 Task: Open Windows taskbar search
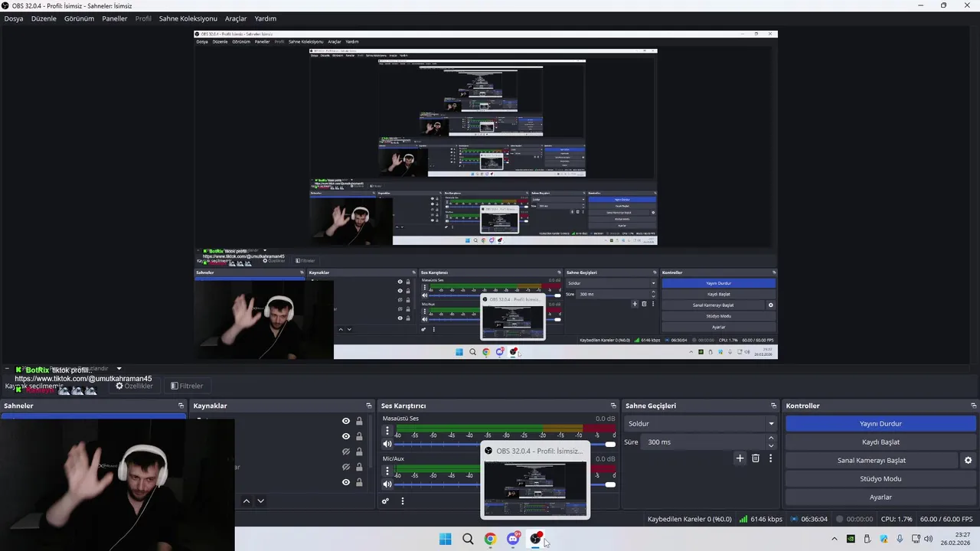(468, 539)
